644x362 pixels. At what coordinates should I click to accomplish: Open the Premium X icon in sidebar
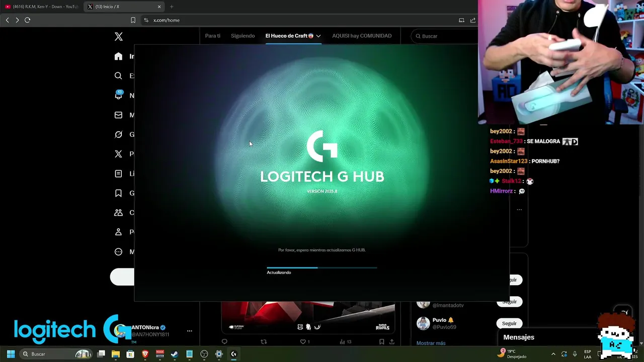[118, 154]
